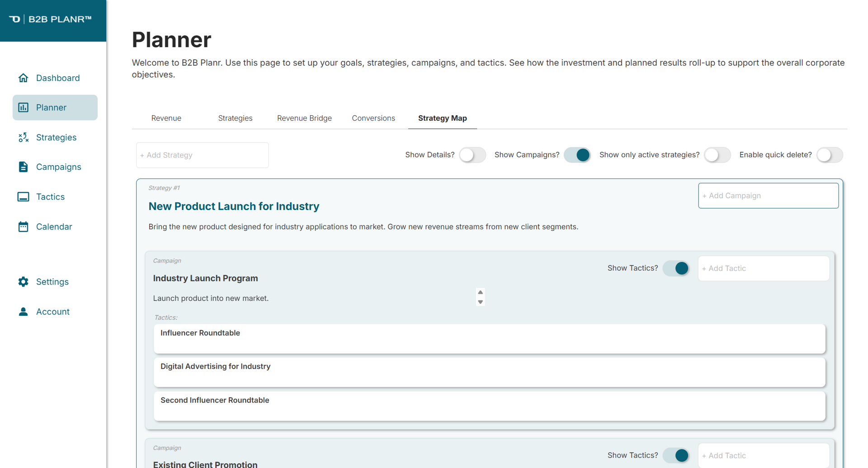The image size is (868, 468).
Task: Go to the Conversions tab
Action: pyautogui.click(x=373, y=118)
